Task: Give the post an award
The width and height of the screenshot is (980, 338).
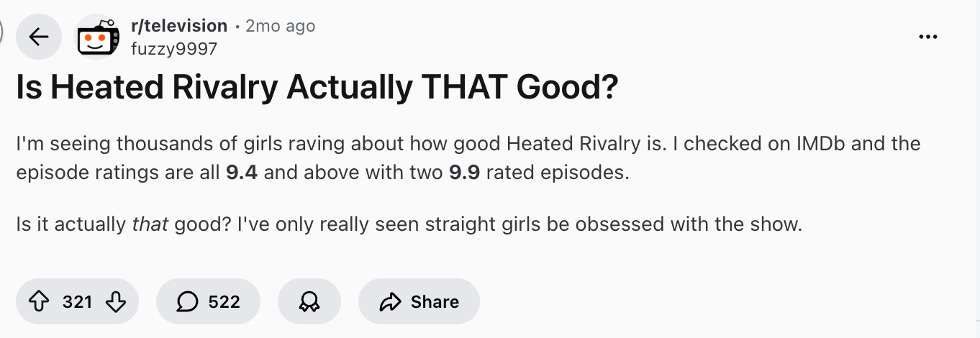Action: pyautogui.click(x=309, y=301)
